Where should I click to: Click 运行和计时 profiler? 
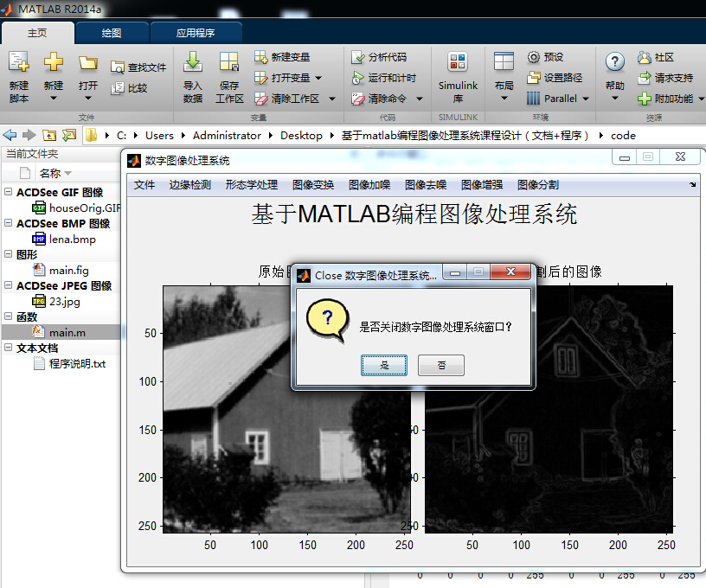click(383, 78)
